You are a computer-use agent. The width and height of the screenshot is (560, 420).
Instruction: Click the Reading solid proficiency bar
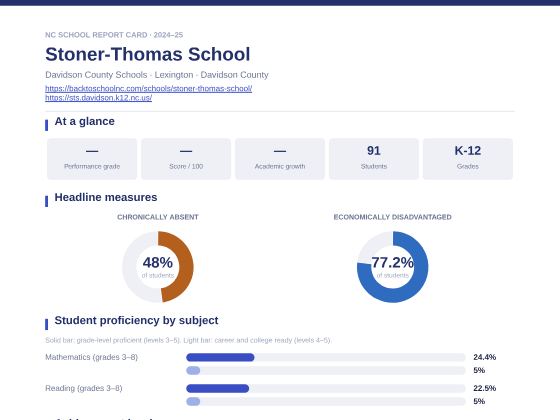[x=218, y=388]
